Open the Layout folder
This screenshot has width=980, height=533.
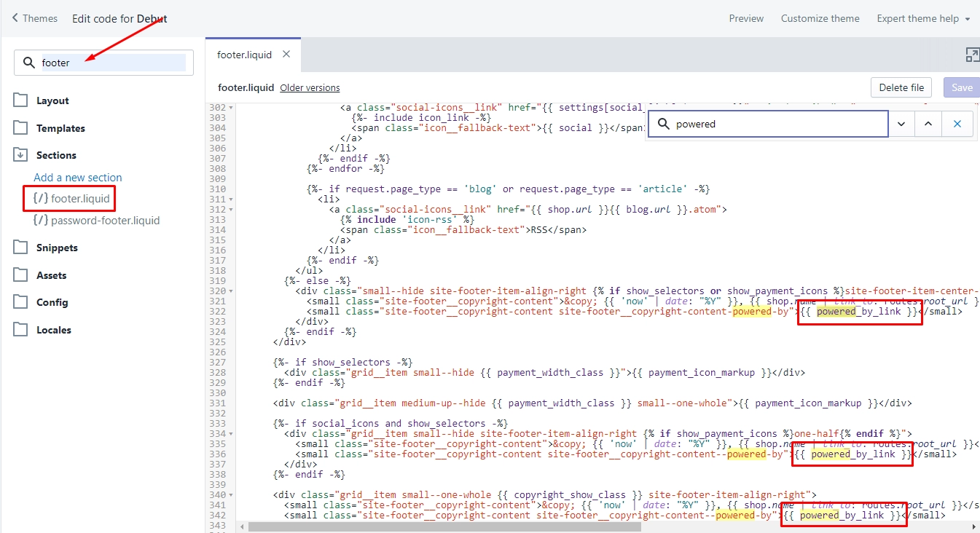(52, 100)
